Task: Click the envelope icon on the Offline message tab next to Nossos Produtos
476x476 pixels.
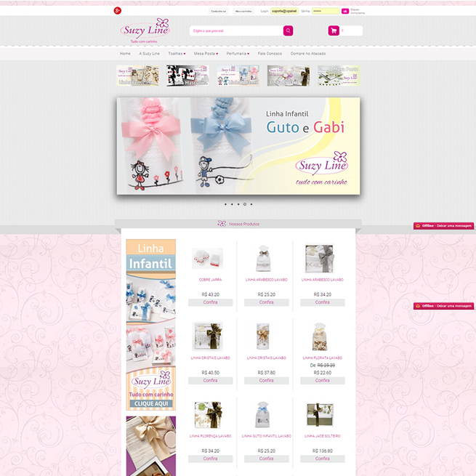Action: (x=418, y=225)
